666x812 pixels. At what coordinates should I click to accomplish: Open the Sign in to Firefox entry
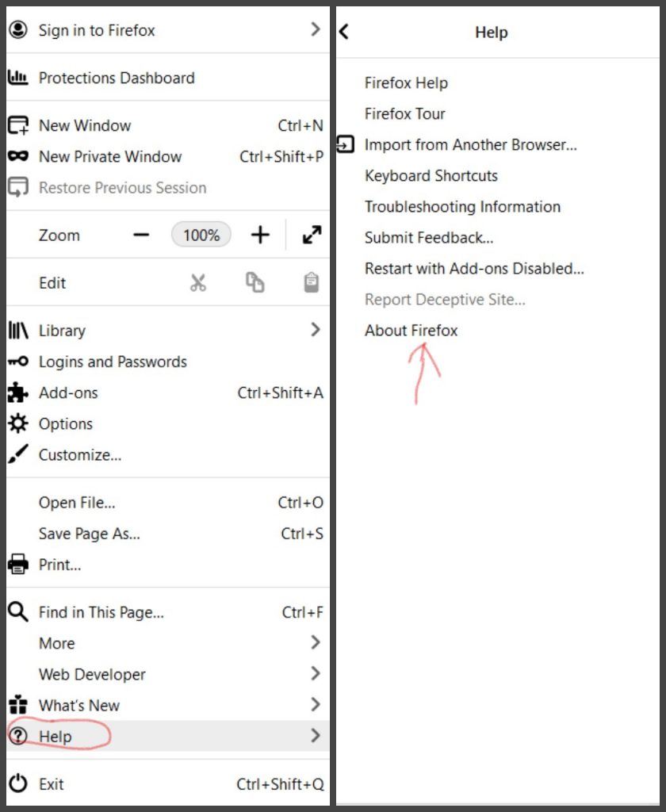coord(97,30)
